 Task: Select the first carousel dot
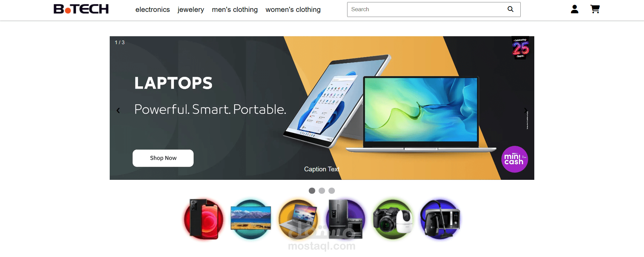pyautogui.click(x=312, y=191)
